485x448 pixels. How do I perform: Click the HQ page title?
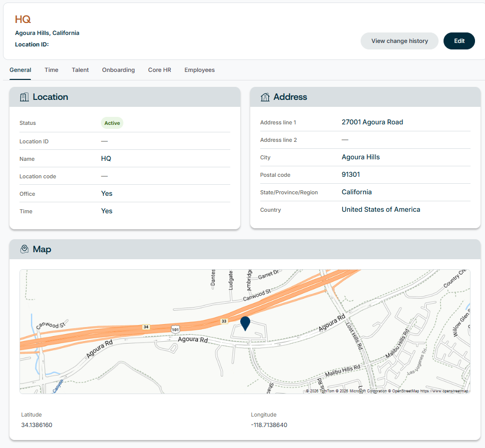coord(23,19)
